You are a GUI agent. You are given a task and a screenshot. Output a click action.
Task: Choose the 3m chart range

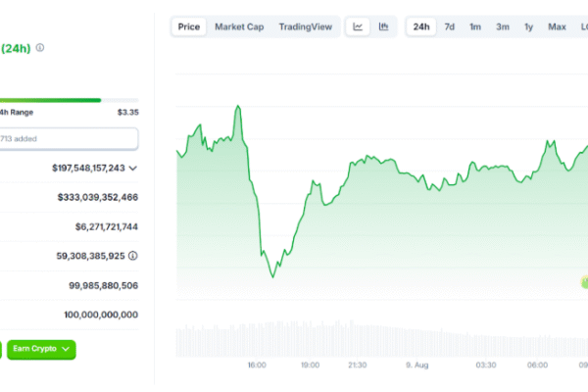pyautogui.click(x=502, y=26)
